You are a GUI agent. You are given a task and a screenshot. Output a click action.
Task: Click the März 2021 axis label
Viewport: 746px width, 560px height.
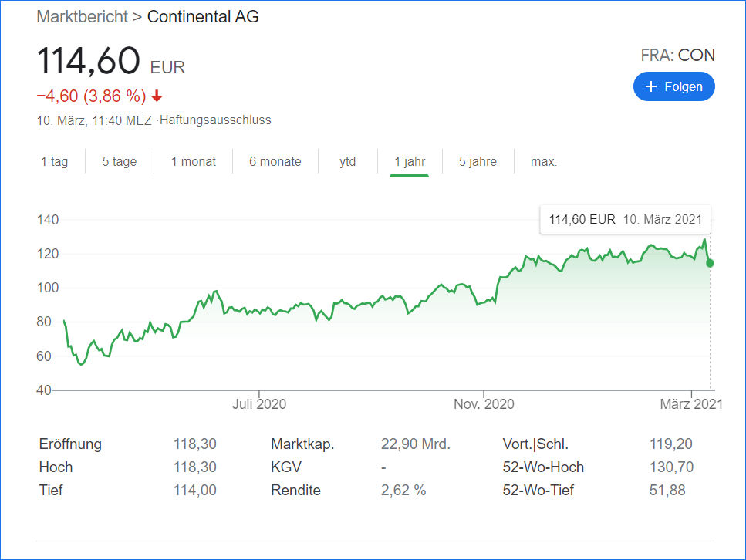point(691,404)
